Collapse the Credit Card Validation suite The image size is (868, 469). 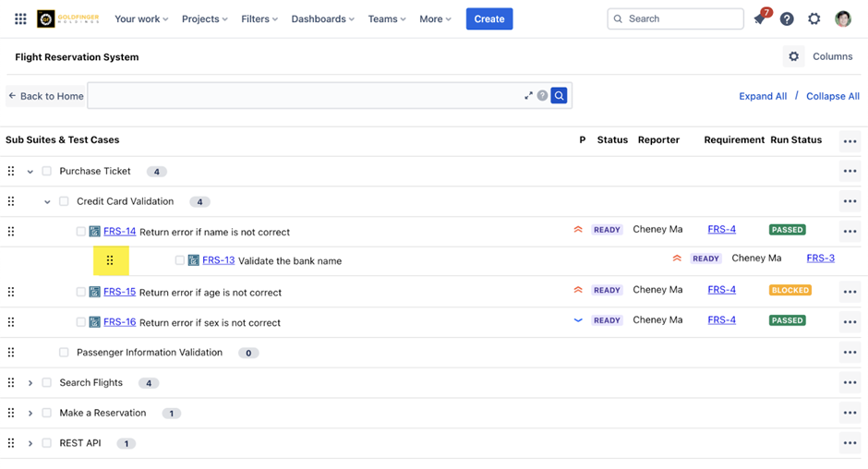[x=47, y=201]
